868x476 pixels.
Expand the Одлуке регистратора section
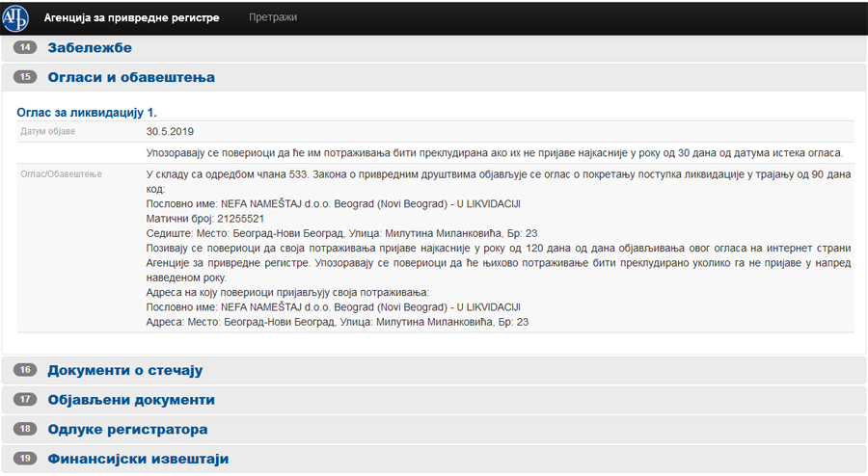[127, 430]
